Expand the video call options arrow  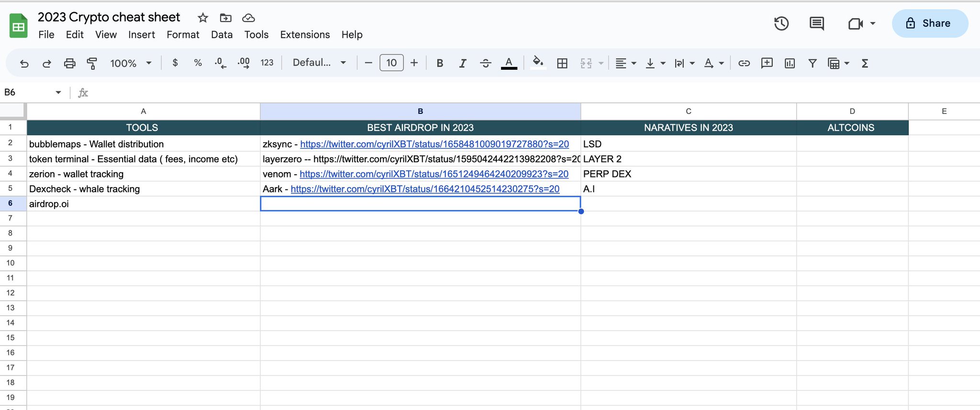pos(873,23)
